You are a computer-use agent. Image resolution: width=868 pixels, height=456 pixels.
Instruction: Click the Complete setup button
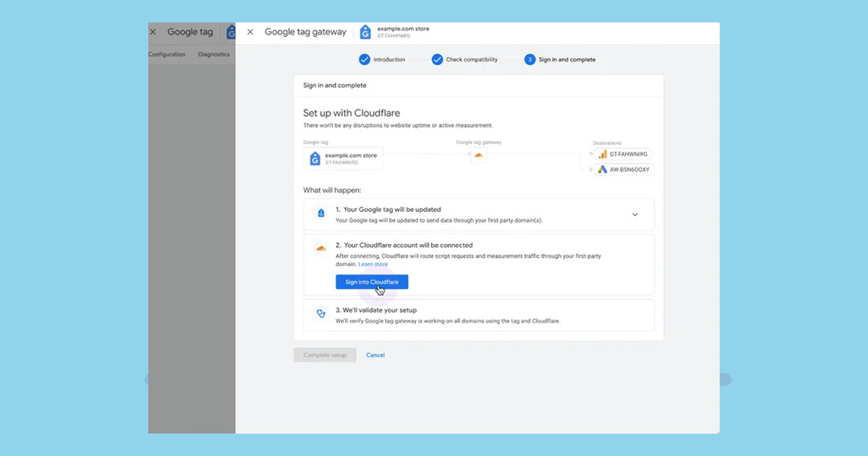[325, 355]
